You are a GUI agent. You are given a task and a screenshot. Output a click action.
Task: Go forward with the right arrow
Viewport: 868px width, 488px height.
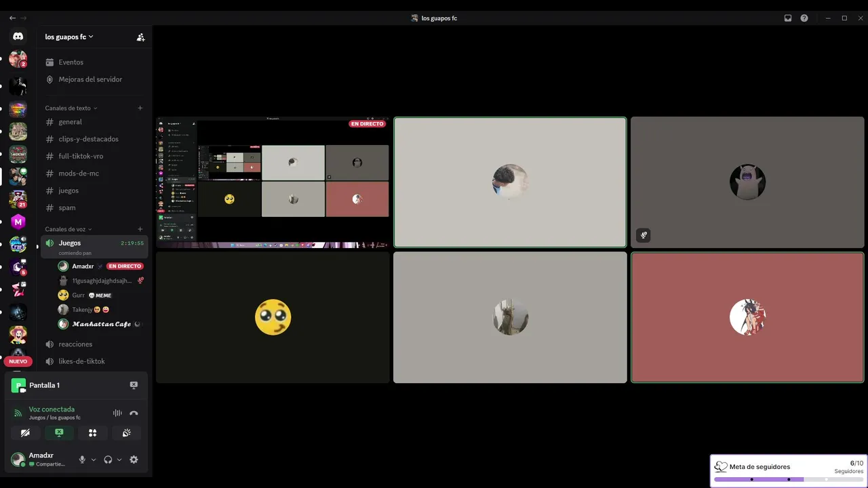(x=24, y=18)
